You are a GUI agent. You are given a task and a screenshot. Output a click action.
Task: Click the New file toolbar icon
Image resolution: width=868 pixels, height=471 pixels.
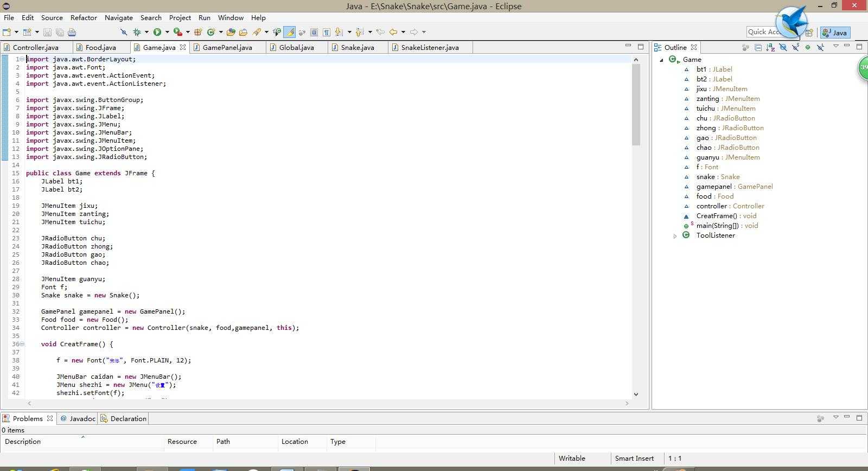pos(7,32)
